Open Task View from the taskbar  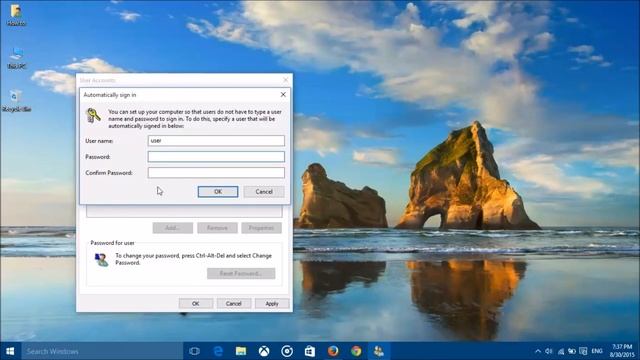(195, 351)
